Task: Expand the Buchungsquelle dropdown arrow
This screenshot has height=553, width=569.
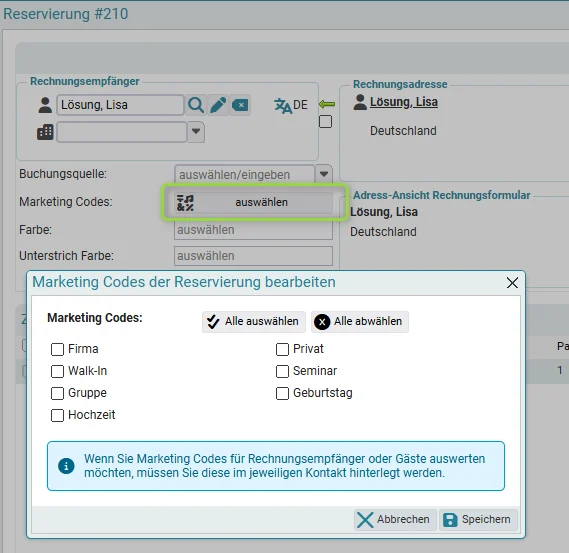Action: tap(324, 175)
